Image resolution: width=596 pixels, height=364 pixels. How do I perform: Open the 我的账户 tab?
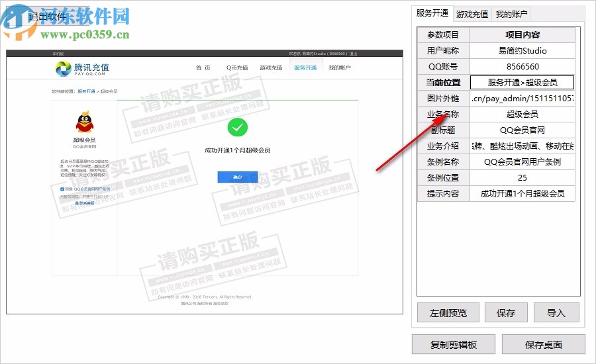pos(511,15)
